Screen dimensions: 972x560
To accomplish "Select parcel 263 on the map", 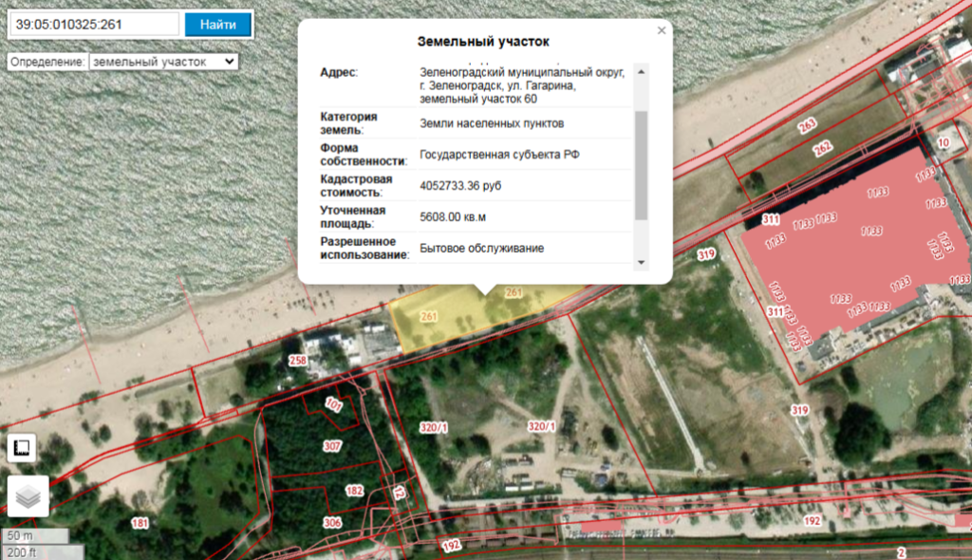I will click(x=807, y=126).
